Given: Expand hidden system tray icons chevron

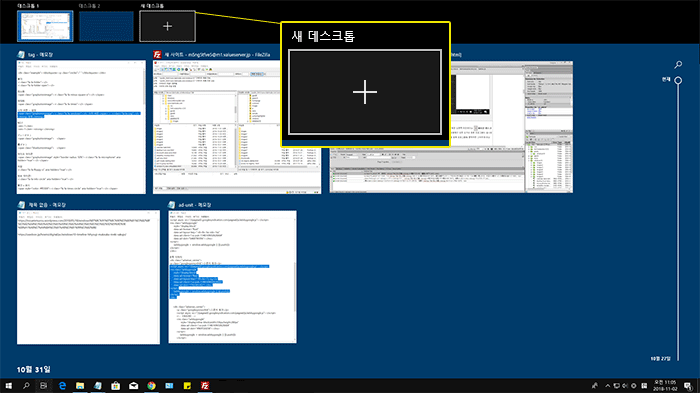Looking at the screenshot, I should pyautogui.click(x=608, y=385).
